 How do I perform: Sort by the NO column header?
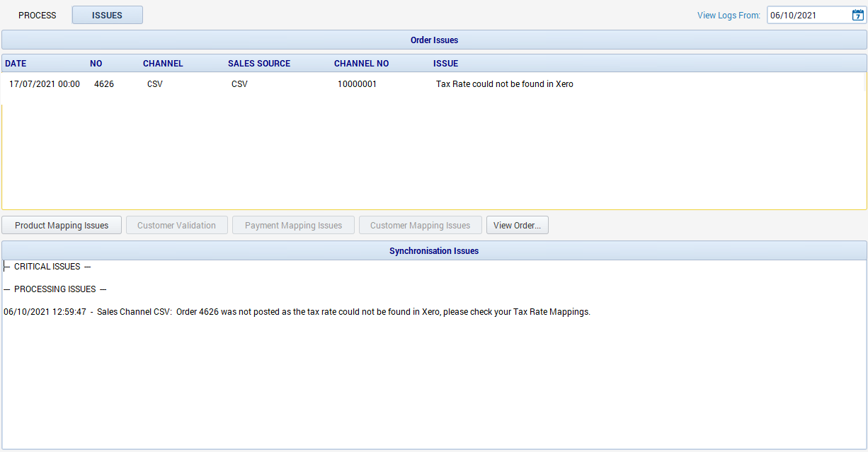(96, 64)
